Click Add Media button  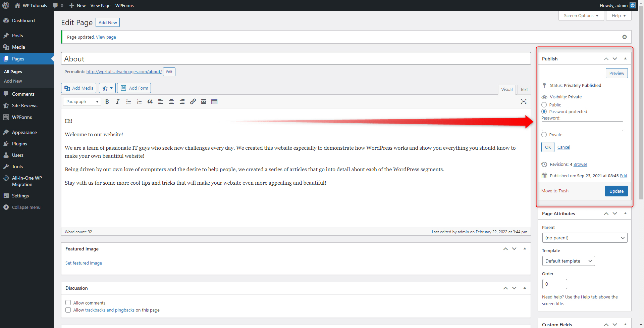[x=79, y=88]
